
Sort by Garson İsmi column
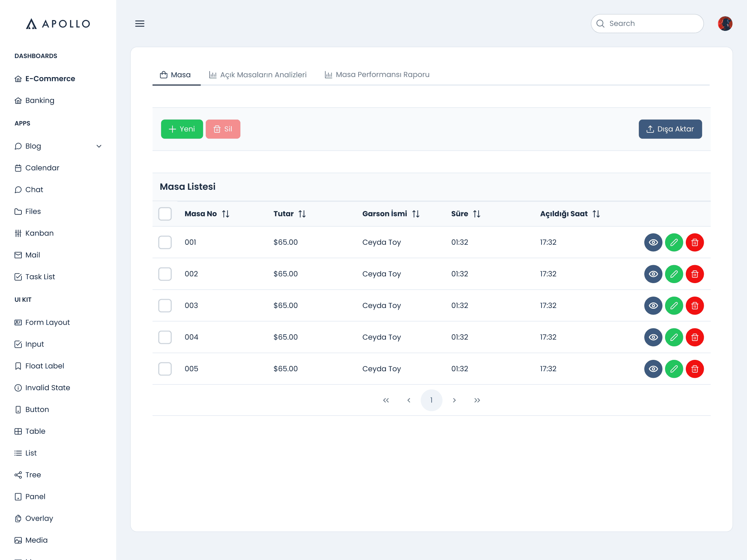(x=416, y=214)
